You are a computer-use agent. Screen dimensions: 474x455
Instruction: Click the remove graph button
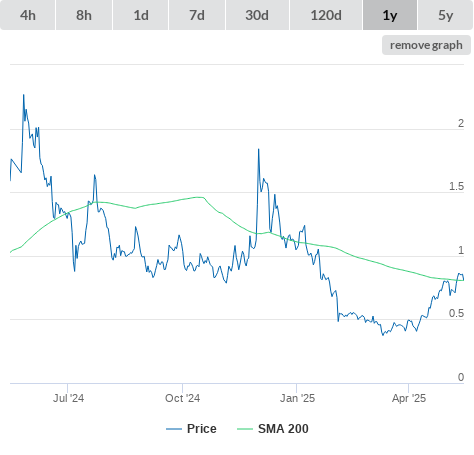click(426, 45)
